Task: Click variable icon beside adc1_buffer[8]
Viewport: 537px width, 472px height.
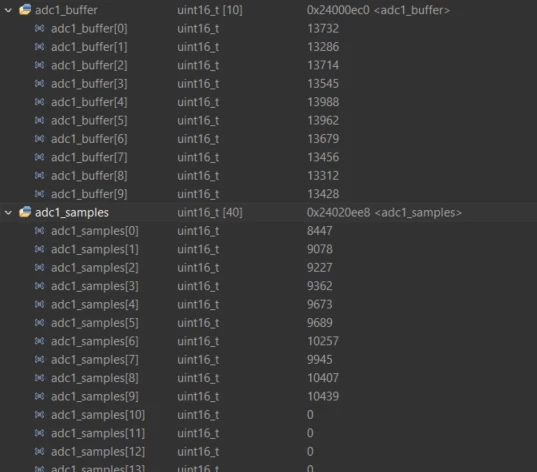Action: 39,175
